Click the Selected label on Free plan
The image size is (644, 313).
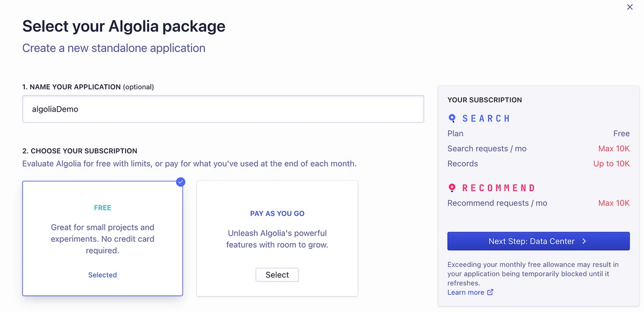103,275
